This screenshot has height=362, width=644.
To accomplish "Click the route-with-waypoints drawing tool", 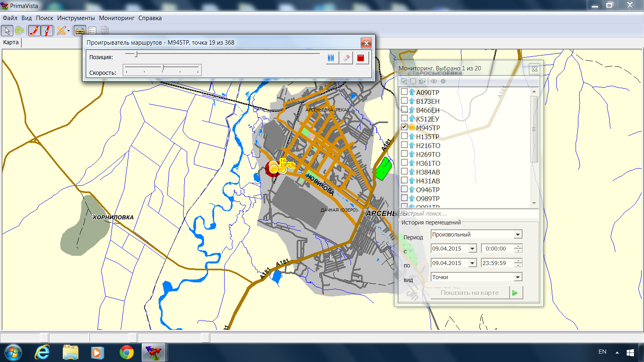I will pos(35,31).
